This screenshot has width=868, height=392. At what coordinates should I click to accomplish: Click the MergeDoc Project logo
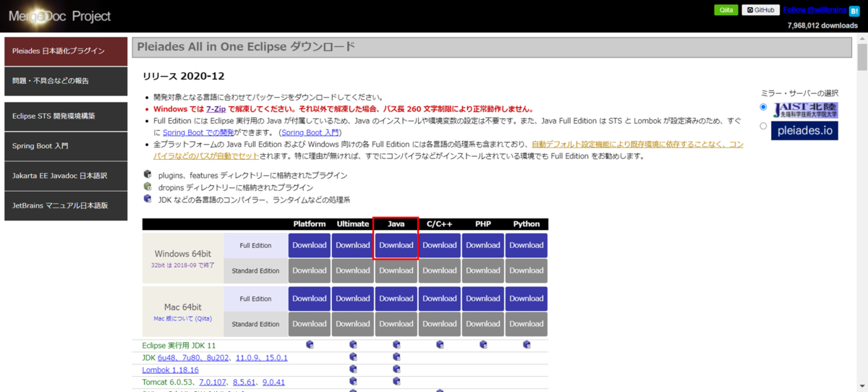click(61, 15)
